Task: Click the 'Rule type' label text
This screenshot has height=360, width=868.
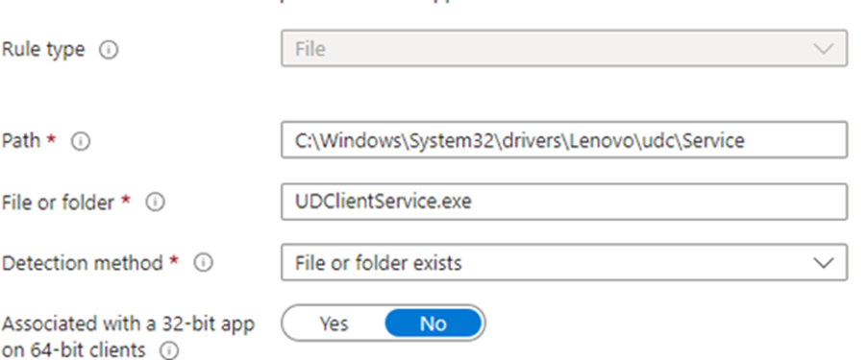Action: click(x=43, y=49)
